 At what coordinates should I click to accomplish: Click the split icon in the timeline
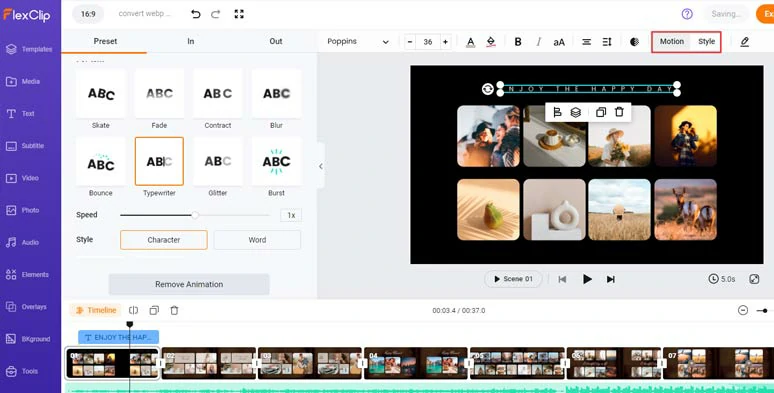(133, 311)
